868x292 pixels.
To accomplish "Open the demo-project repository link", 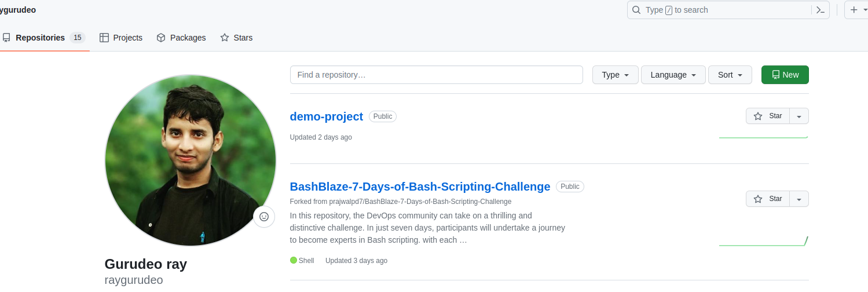I will (x=327, y=116).
